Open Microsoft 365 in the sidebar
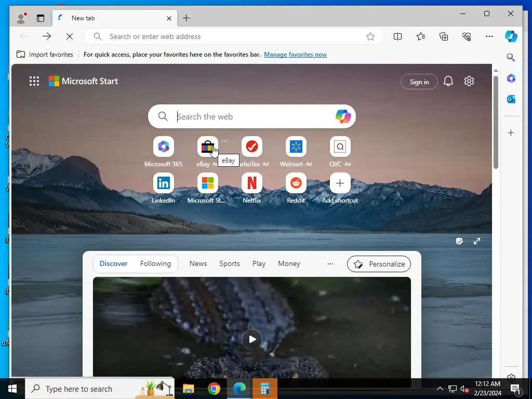 511,78
